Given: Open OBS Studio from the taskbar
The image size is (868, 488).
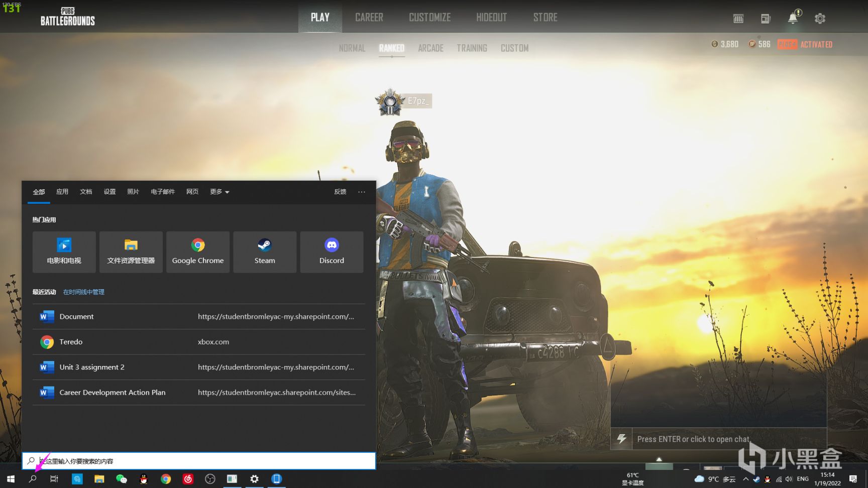Looking at the screenshot, I should pyautogui.click(x=210, y=479).
